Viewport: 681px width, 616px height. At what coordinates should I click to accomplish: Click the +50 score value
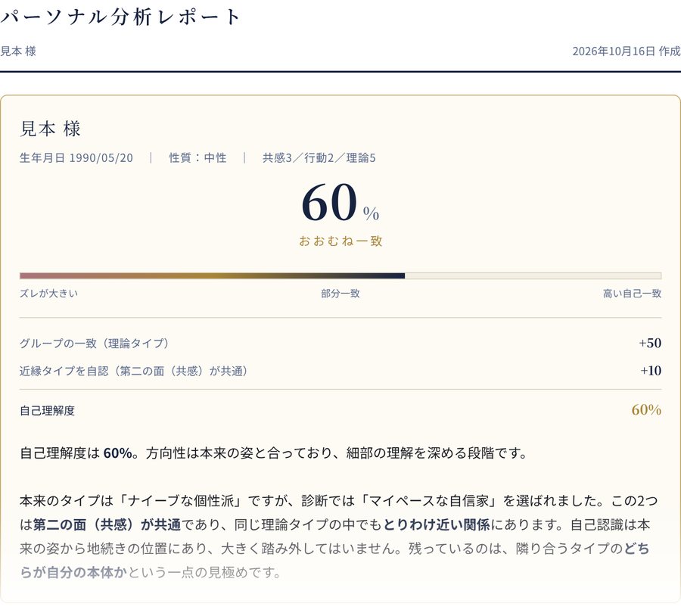[650, 343]
